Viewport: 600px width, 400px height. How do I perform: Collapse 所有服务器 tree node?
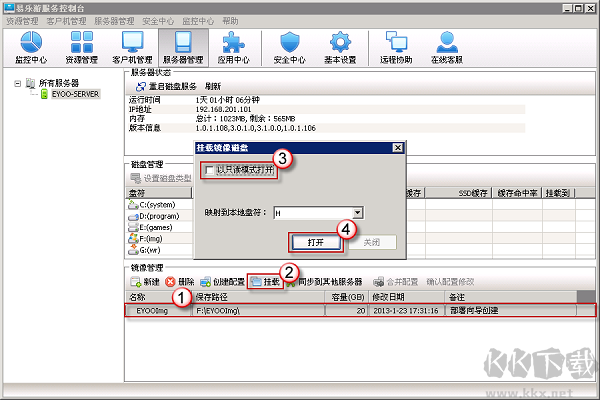[x=17, y=83]
